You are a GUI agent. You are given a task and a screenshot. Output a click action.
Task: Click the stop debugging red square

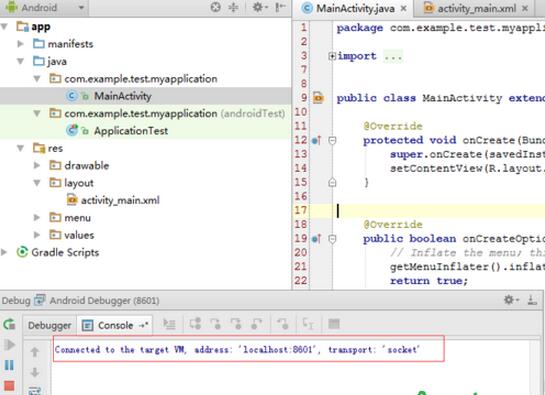(x=9, y=386)
